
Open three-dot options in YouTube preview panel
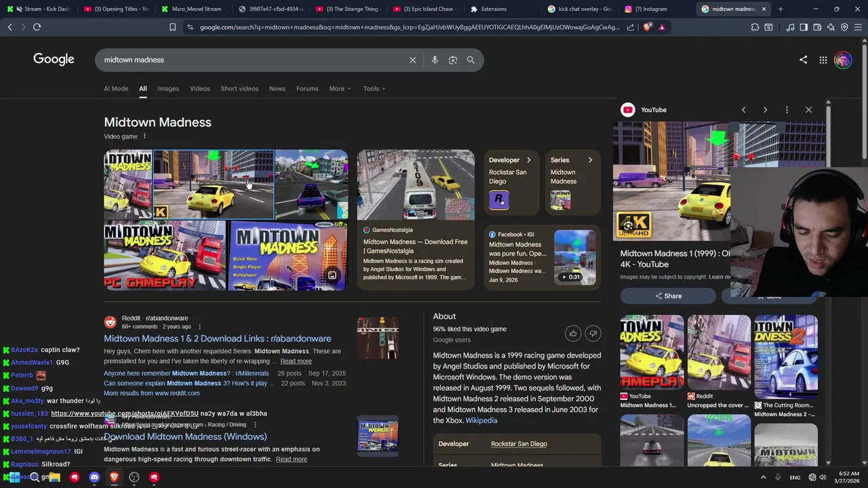click(x=787, y=110)
